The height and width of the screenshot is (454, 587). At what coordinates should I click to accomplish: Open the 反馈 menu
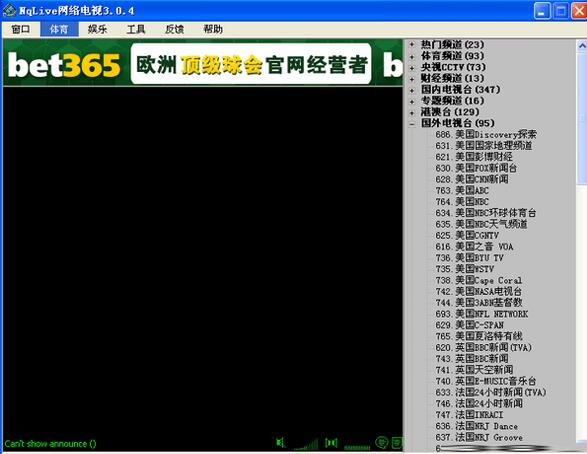click(174, 29)
